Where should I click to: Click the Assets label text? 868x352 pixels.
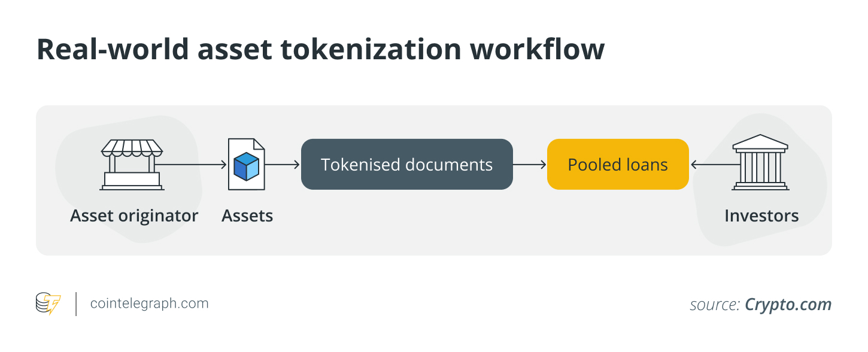coord(247,216)
